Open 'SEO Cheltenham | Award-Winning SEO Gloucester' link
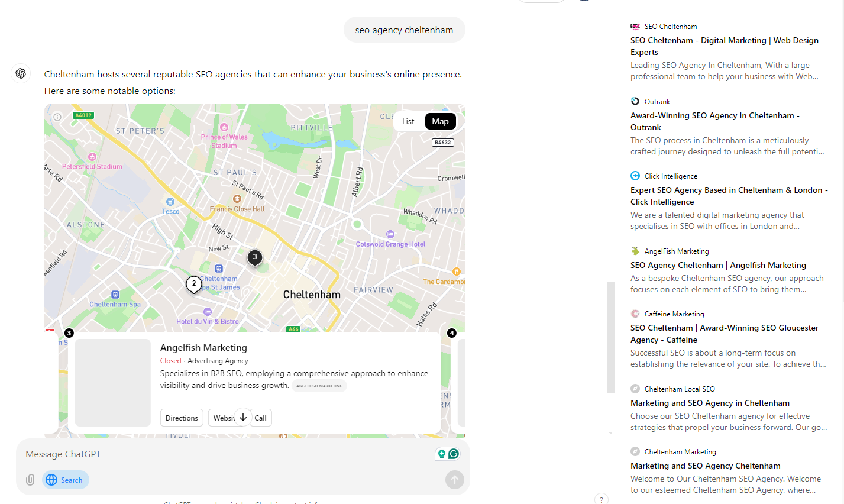Screen dimensions: 844x504 pyautogui.click(x=725, y=334)
